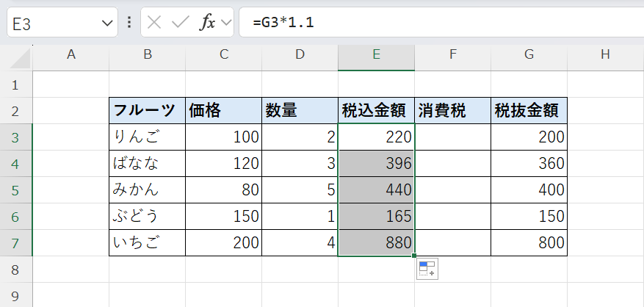This screenshot has height=307, width=644.
Task: Select column E header
Action: coord(376,54)
